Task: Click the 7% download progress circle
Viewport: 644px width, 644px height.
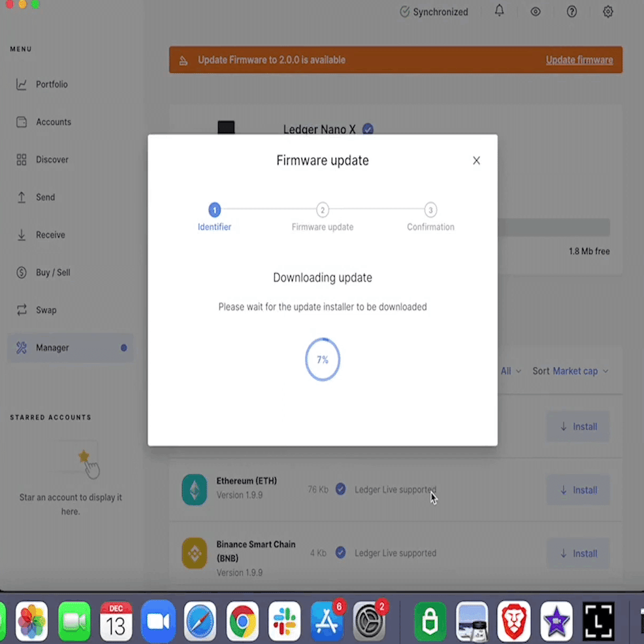Action: point(322,359)
